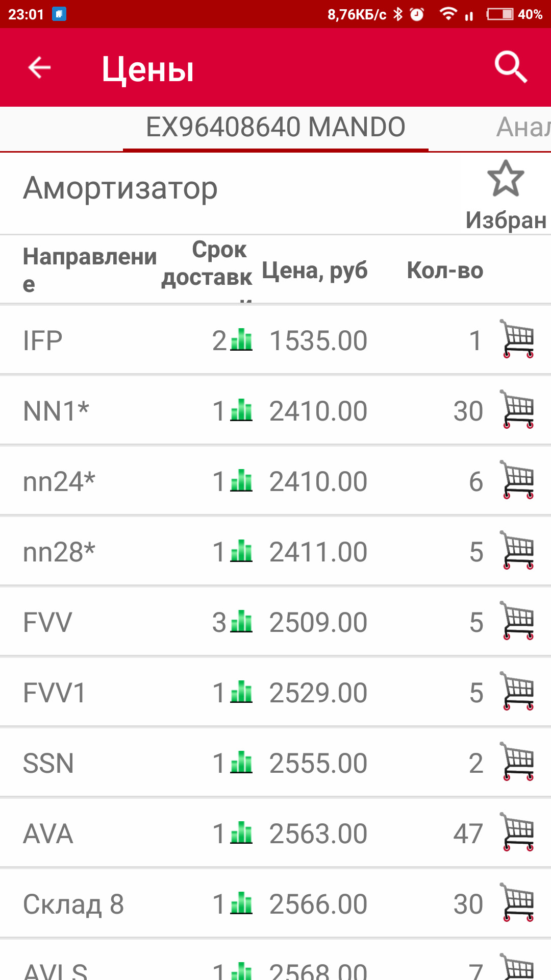The width and height of the screenshot is (551, 980).
Task: Show delivery statistics chart for IFP
Action: [241, 340]
